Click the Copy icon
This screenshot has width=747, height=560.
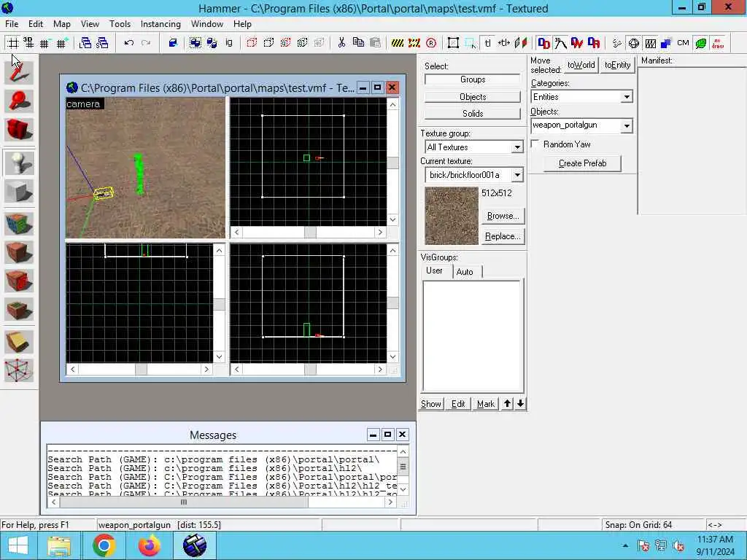click(358, 43)
